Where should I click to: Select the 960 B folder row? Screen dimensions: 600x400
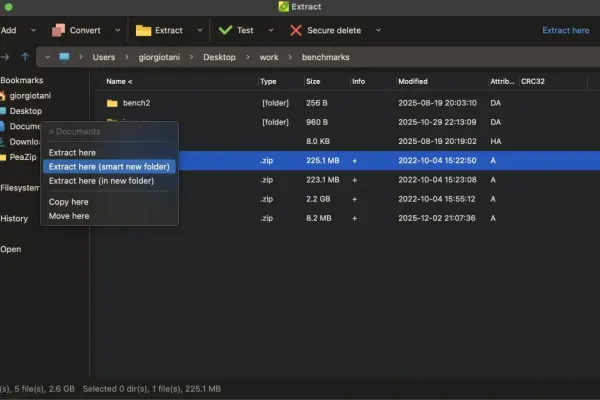388,122
